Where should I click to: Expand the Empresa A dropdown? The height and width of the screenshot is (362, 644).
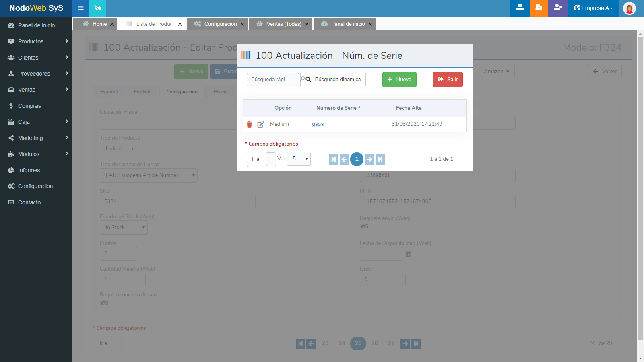click(593, 8)
